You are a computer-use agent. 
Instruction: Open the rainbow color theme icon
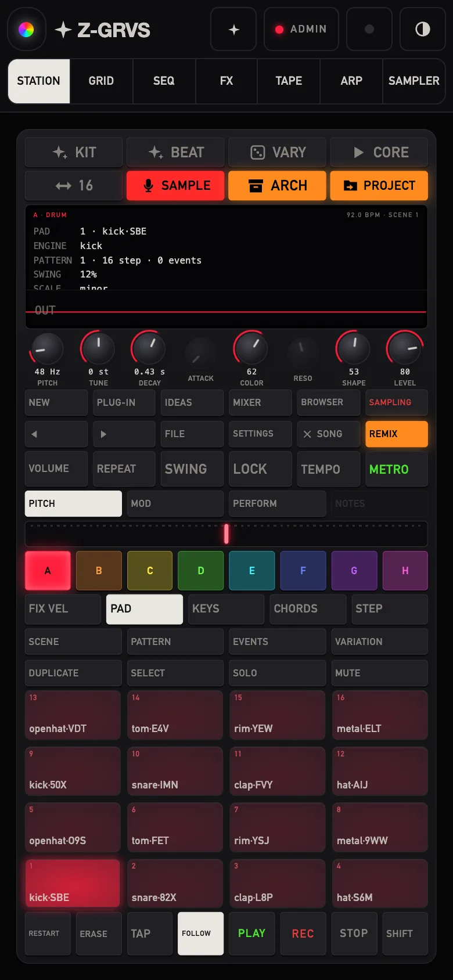(26, 29)
